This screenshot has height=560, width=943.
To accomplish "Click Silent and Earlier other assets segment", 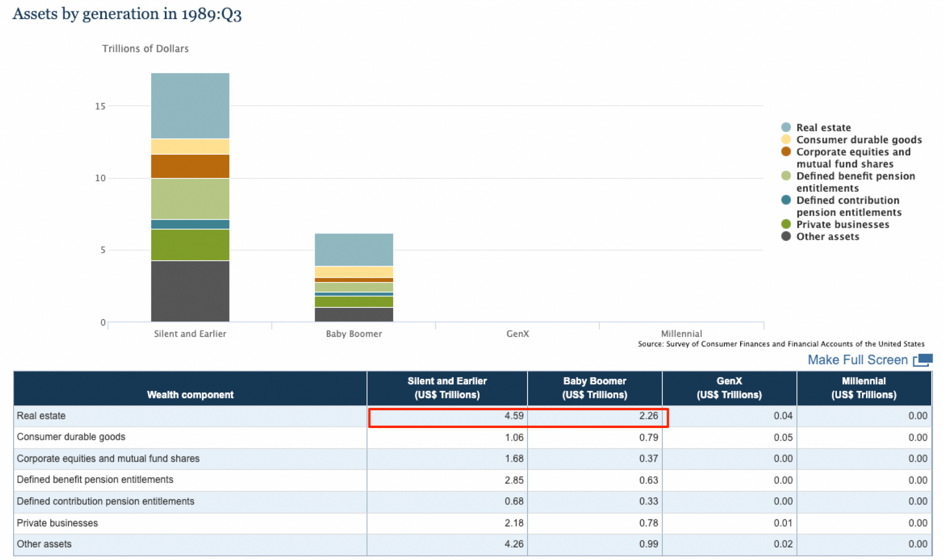I will (190, 291).
